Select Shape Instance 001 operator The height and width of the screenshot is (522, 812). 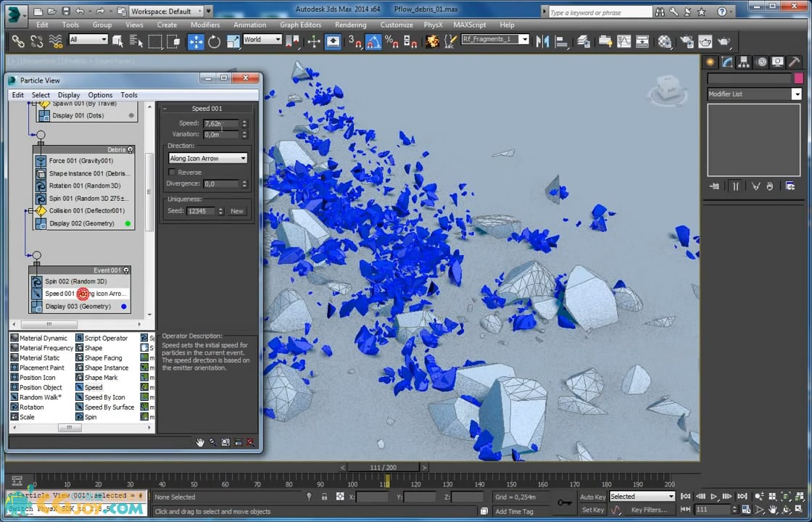click(x=84, y=173)
